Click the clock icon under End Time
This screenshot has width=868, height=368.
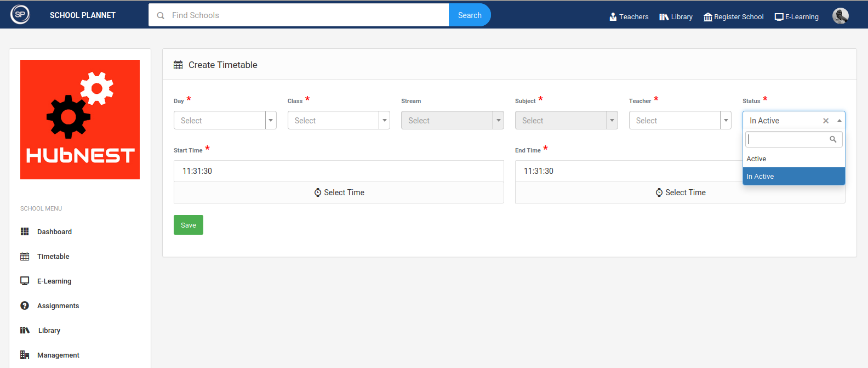coord(659,193)
